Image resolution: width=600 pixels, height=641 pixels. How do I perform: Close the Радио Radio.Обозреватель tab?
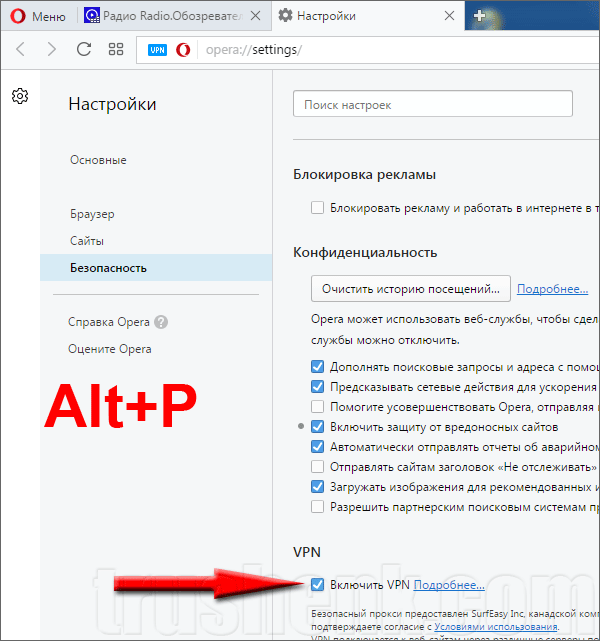click(255, 16)
